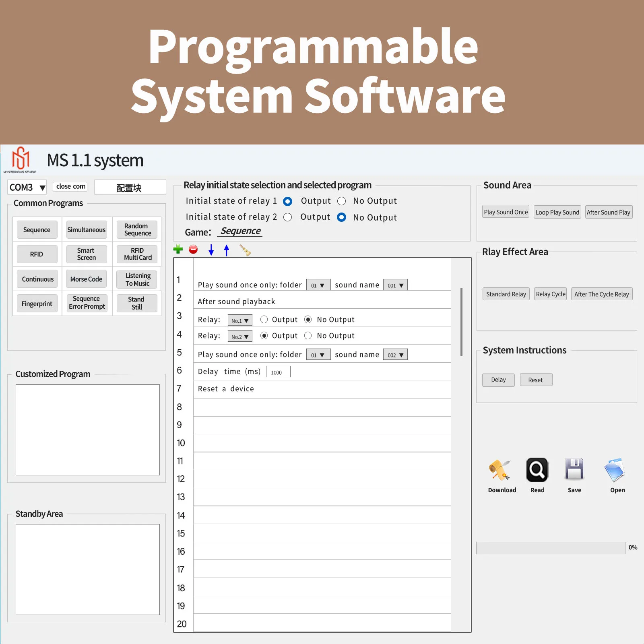
Task: Select the Random Sequence program
Action: (137, 230)
